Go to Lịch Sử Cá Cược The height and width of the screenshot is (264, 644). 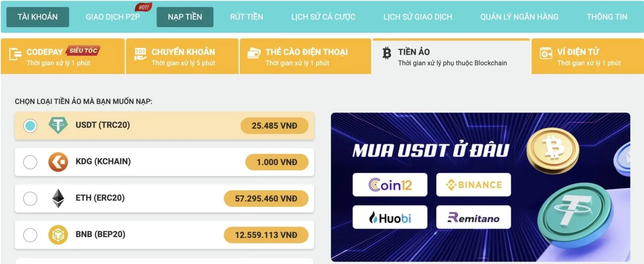(323, 17)
